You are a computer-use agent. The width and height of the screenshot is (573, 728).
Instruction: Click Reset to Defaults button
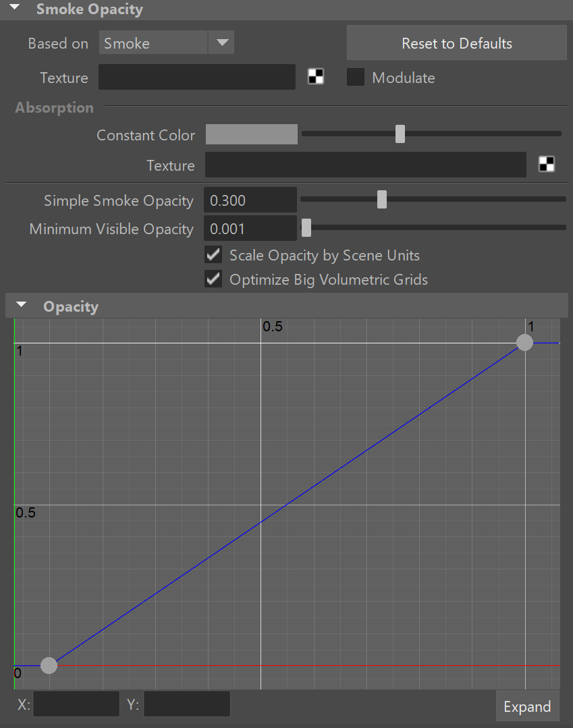click(456, 43)
